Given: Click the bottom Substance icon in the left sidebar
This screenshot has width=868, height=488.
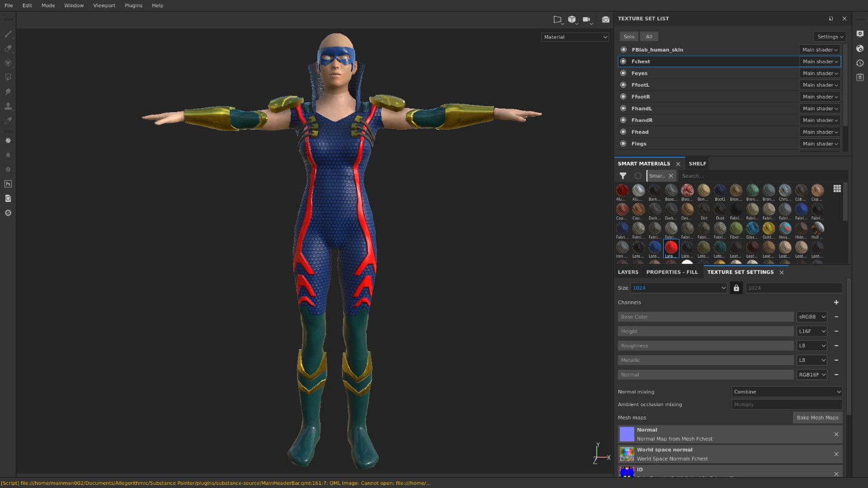Looking at the screenshot, I should pos(8,213).
